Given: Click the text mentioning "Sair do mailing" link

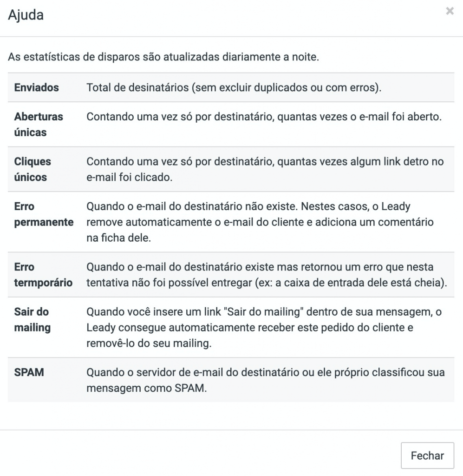Looking at the screenshot, I should coord(264,328).
